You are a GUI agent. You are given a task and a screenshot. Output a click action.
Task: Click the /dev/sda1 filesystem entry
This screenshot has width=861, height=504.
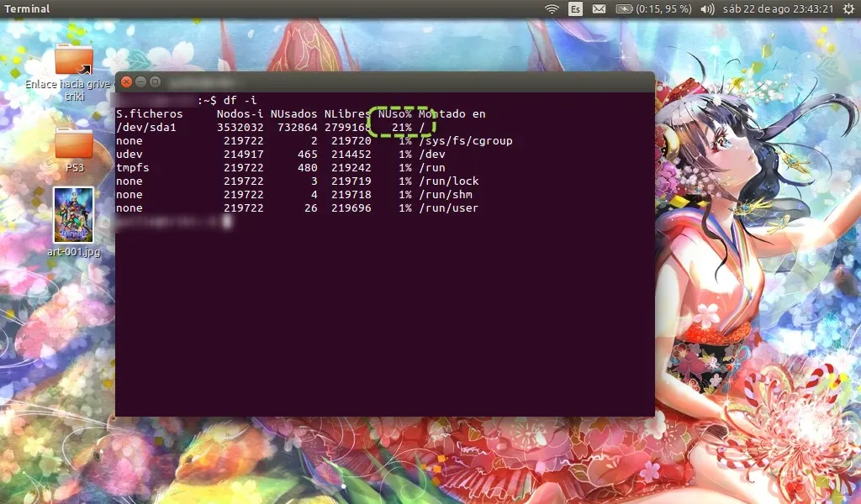(146, 127)
